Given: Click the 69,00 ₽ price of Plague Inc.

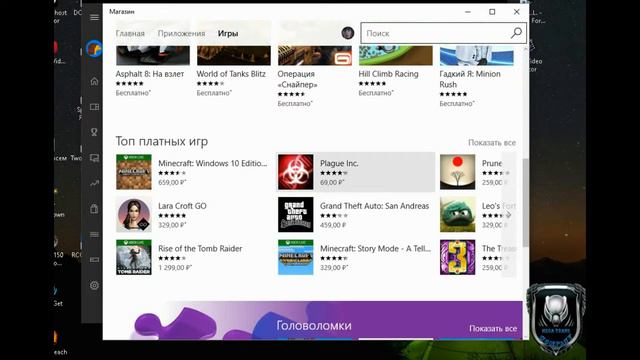Looking at the screenshot, I should click(332, 182).
